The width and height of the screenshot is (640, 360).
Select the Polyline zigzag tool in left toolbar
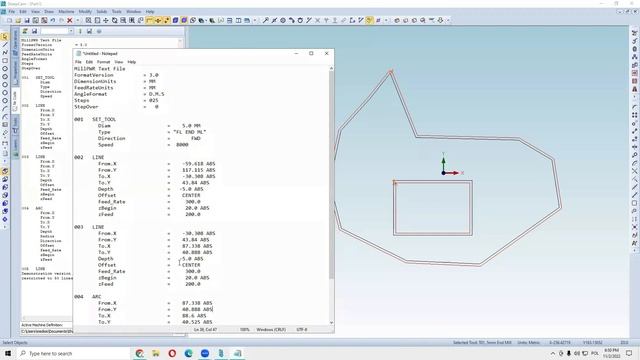click(5, 53)
